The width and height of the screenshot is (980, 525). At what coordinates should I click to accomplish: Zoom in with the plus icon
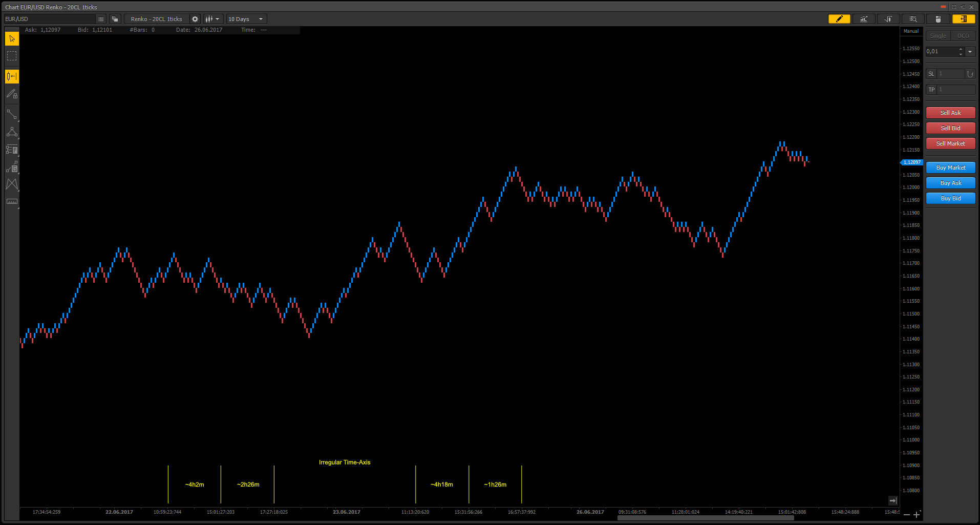click(917, 514)
